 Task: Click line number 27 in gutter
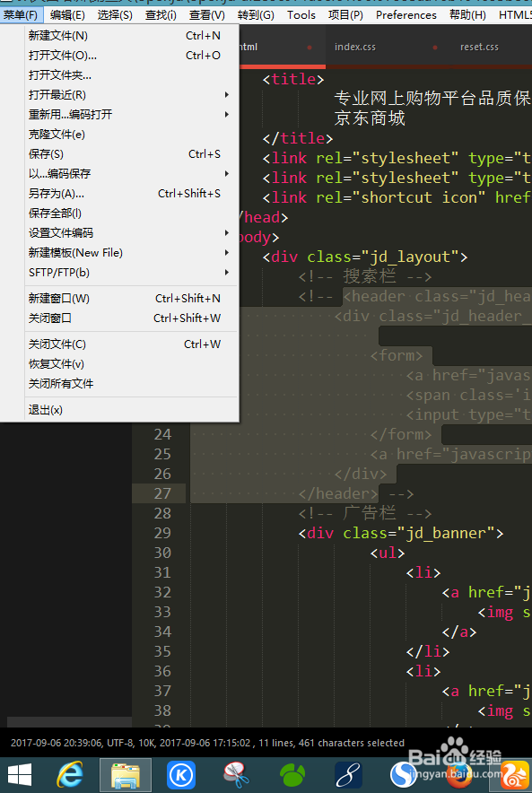point(162,493)
